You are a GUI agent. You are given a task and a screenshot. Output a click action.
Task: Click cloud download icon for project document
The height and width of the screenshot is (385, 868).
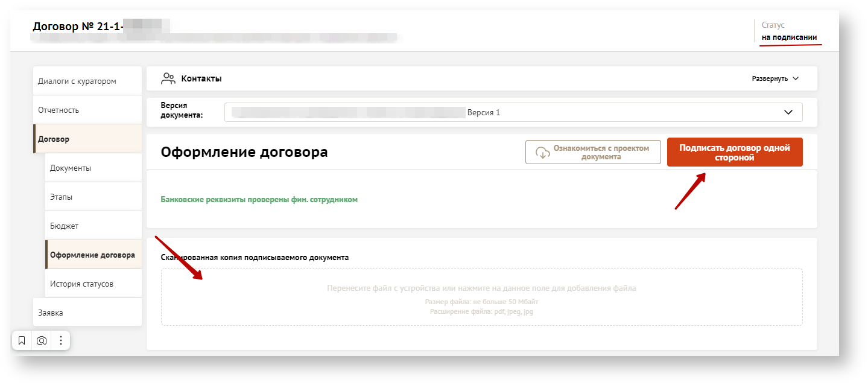pyautogui.click(x=543, y=152)
